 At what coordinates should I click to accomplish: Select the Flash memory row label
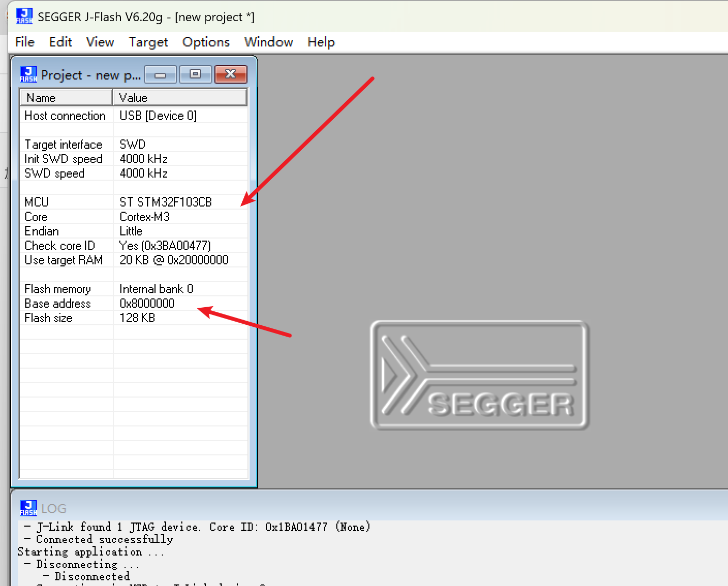click(x=58, y=289)
